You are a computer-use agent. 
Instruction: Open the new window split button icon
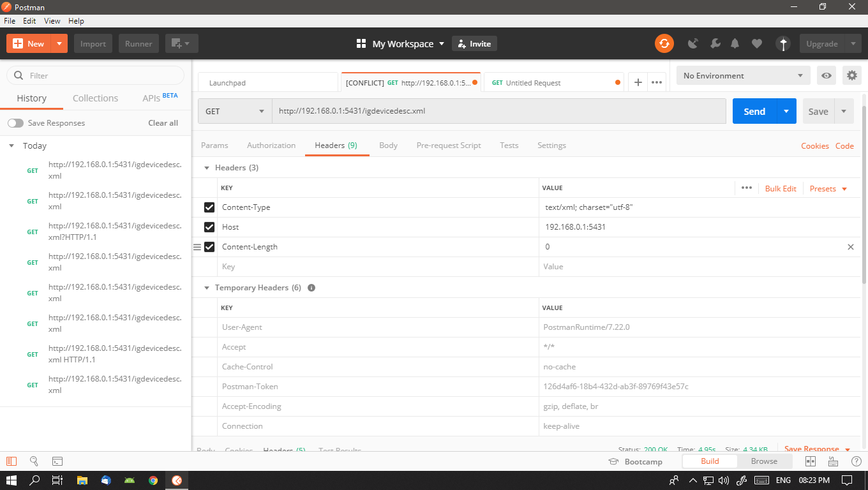click(182, 43)
